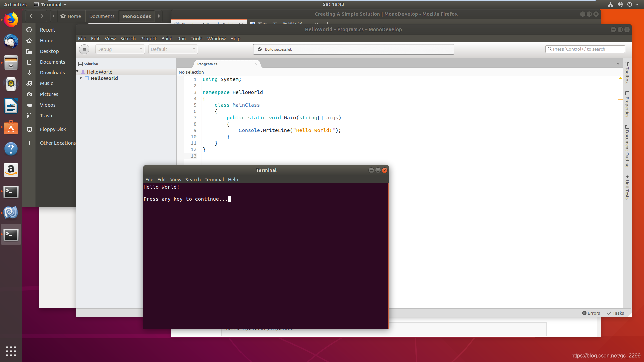Expand the HelloWorld project node
Image resolution: width=644 pixels, height=362 pixels.
coord(81,78)
